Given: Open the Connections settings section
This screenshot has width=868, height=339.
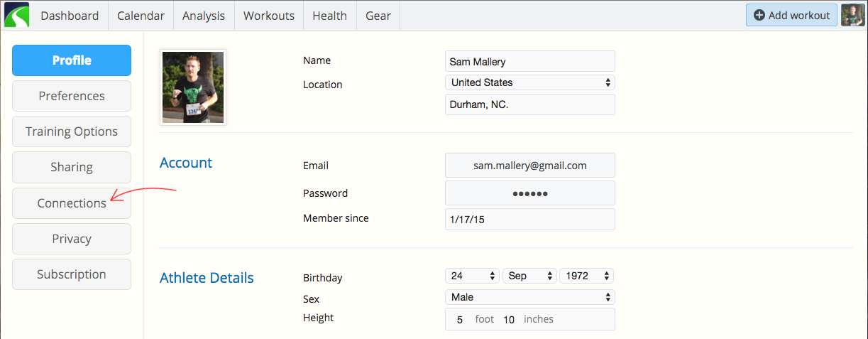Looking at the screenshot, I should (72, 203).
